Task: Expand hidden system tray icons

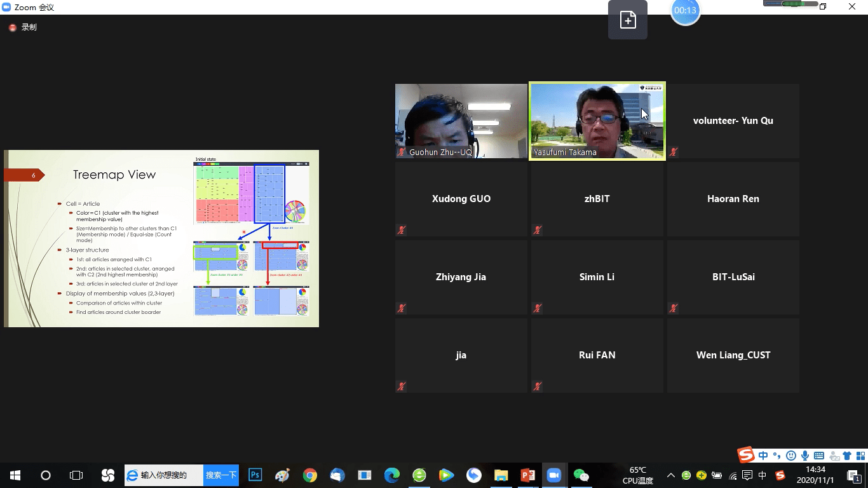Action: [x=671, y=475]
